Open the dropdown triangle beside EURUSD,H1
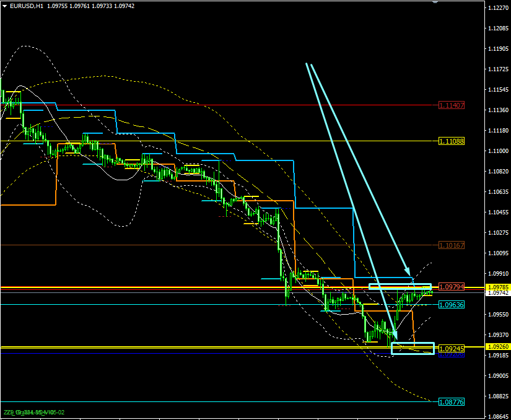The width and height of the screenshot is (511, 420). (x=5, y=6)
